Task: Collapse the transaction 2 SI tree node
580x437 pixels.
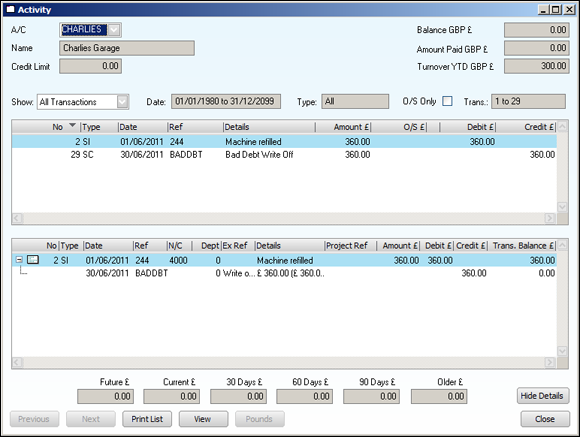Action: [x=19, y=260]
